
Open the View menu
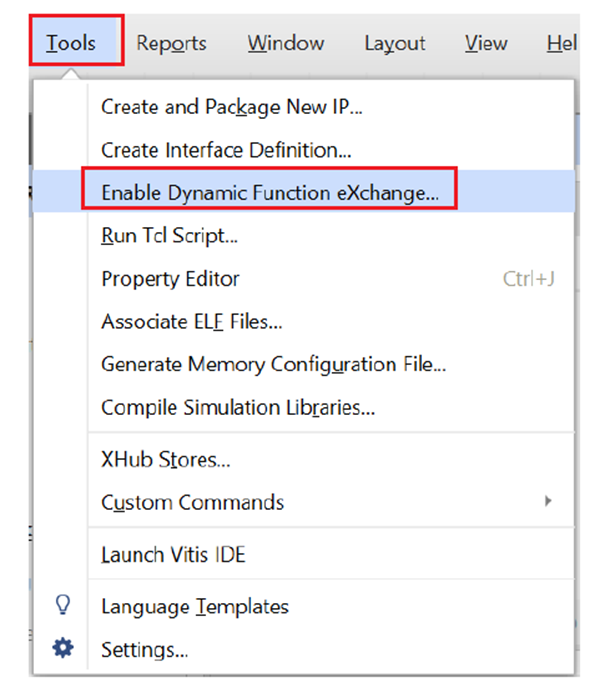pyautogui.click(x=485, y=43)
